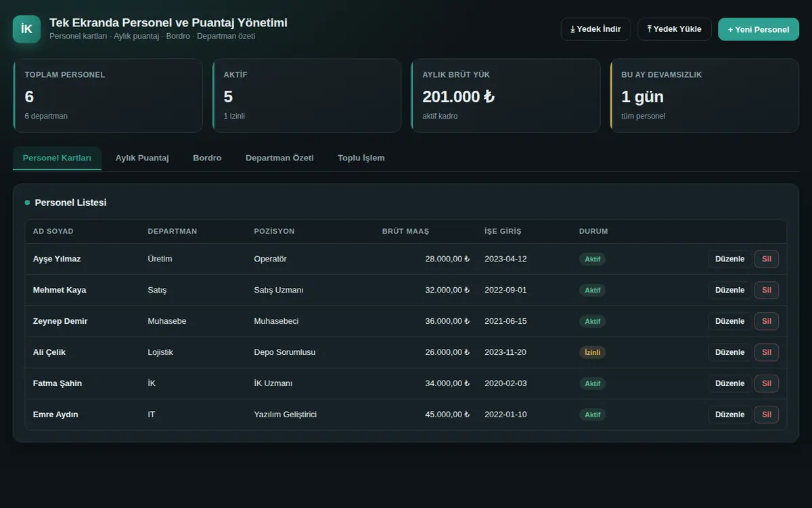812x508 pixels.
Task: Click the İK app logo icon
Action: point(27,29)
